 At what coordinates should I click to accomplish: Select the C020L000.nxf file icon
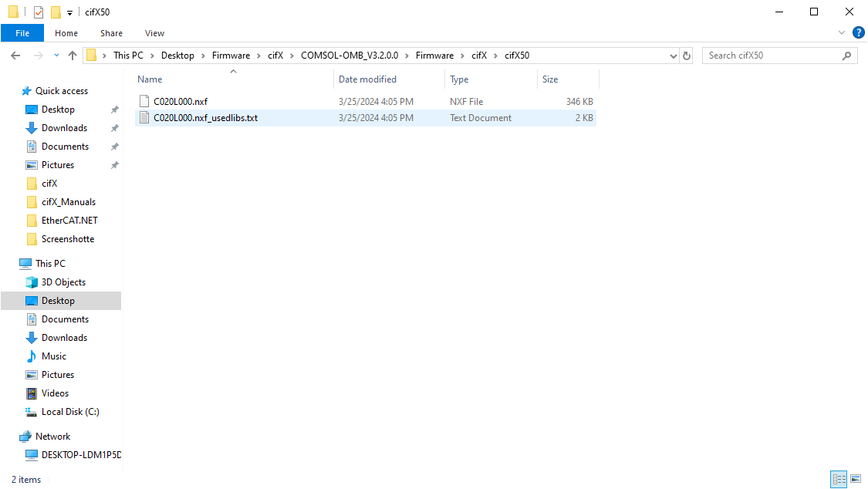[x=144, y=101]
